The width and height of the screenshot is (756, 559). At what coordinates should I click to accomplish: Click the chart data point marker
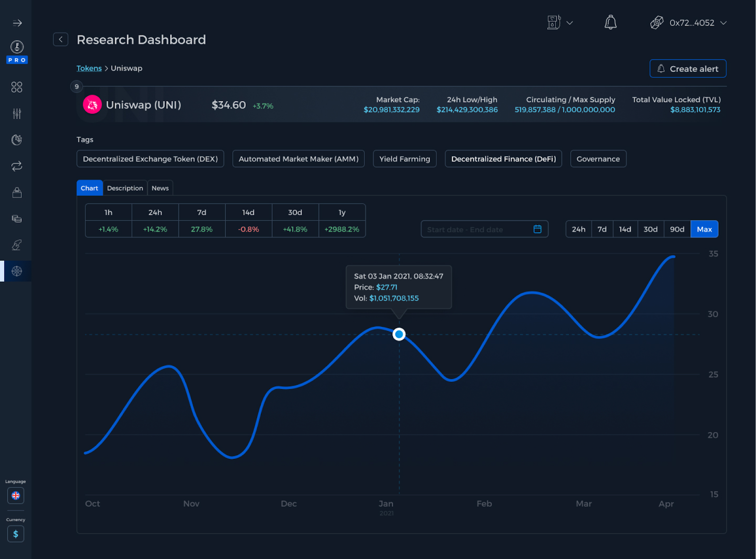(399, 334)
